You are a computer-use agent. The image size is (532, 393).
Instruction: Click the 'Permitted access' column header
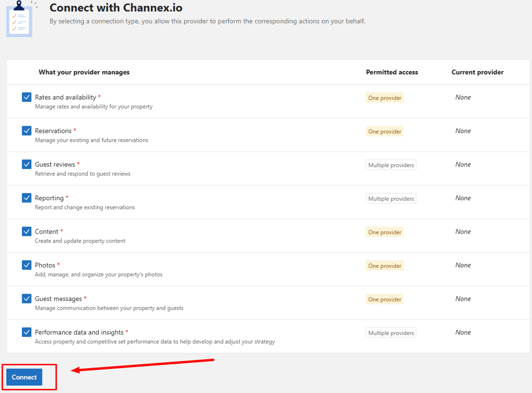pyautogui.click(x=392, y=72)
